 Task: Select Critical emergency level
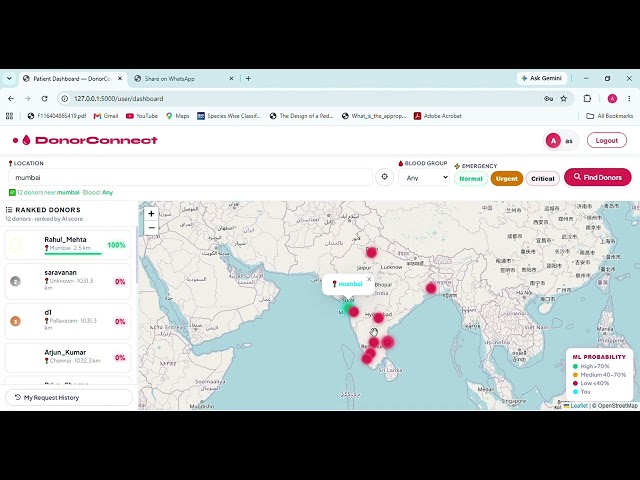pos(542,179)
